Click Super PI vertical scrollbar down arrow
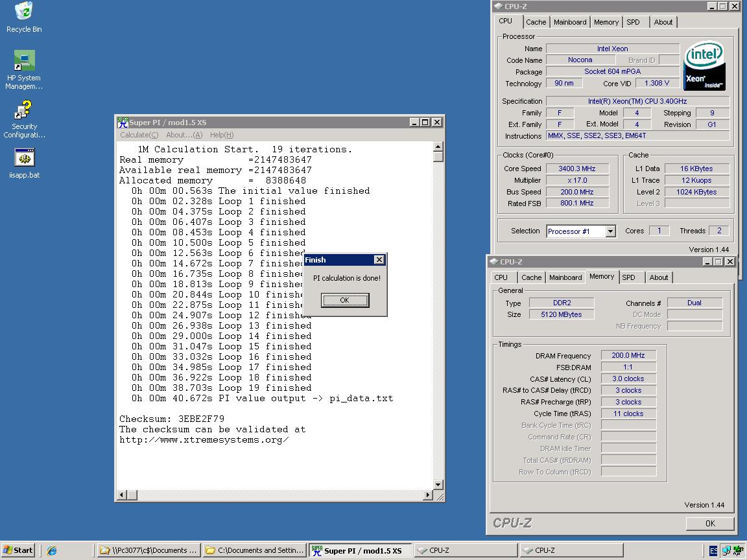The height and width of the screenshot is (560, 747). [438, 485]
